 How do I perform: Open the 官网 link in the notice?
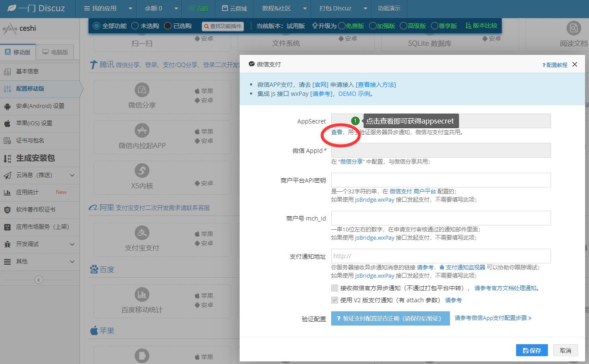tap(321, 85)
